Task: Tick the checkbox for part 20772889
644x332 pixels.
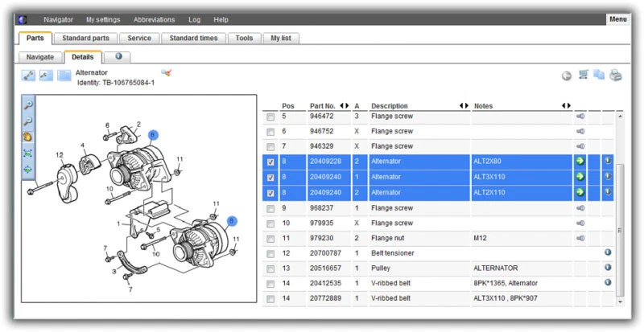Action: [x=270, y=299]
